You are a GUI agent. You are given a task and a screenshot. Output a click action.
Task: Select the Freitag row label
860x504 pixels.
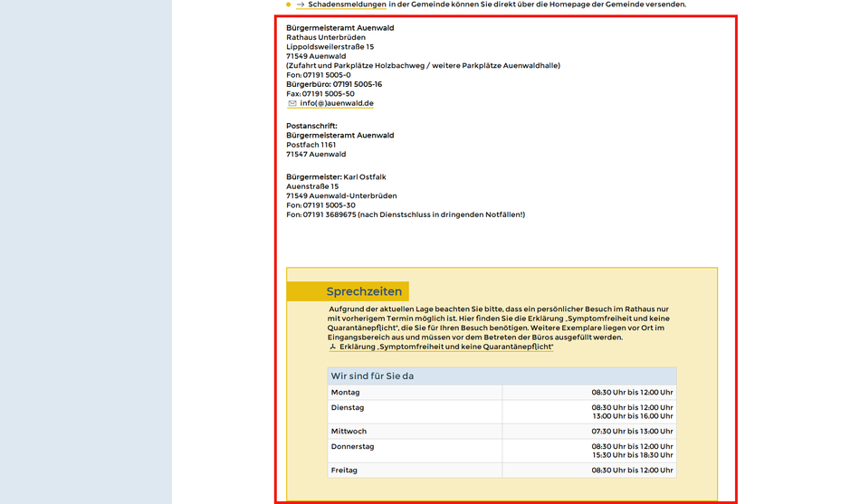click(x=344, y=470)
